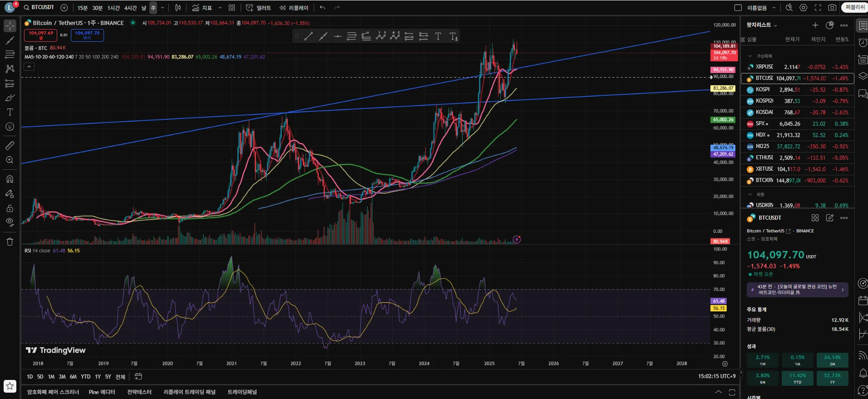Set chart range to YTD
868x399 pixels.
point(86,377)
